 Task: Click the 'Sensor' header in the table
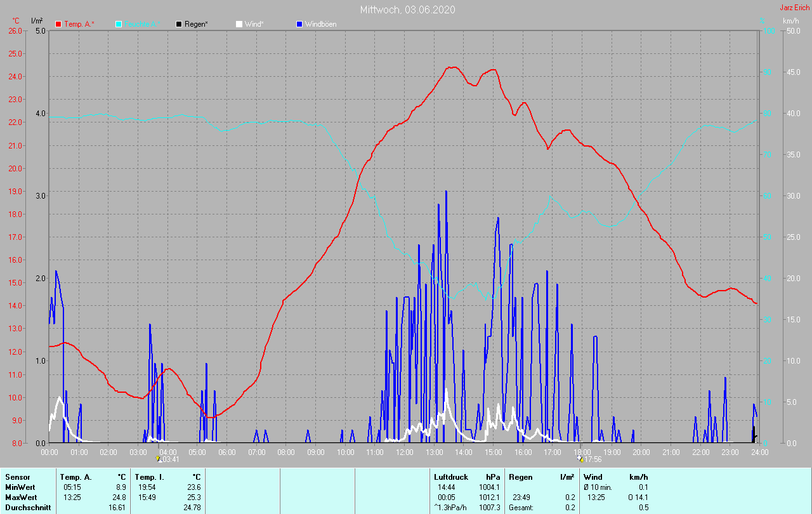17,477
